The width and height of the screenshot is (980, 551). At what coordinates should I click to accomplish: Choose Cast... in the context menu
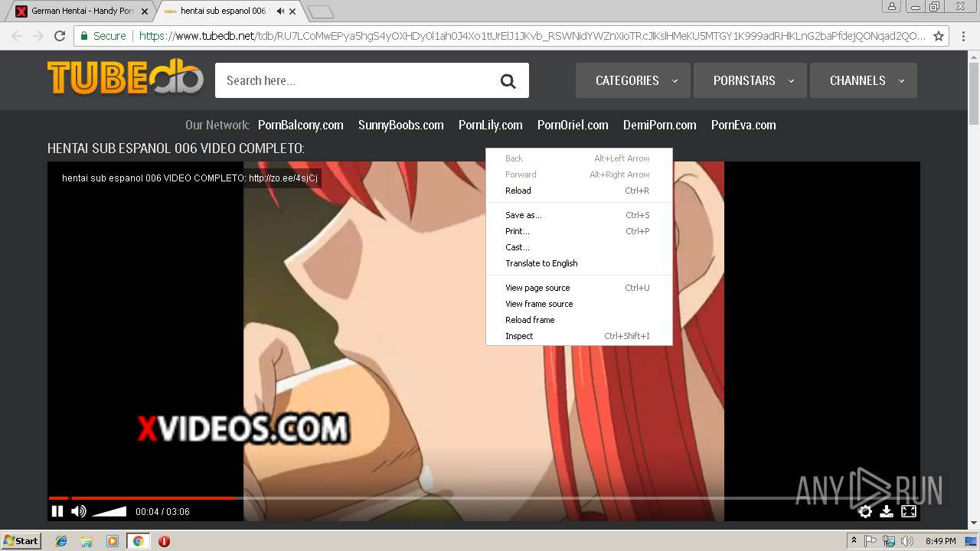tap(579, 247)
